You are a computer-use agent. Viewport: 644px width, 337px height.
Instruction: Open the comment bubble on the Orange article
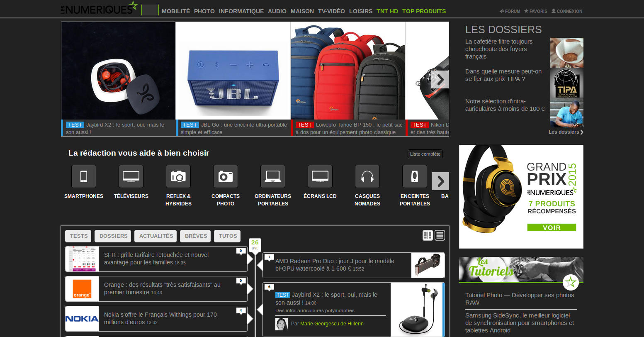241,281
